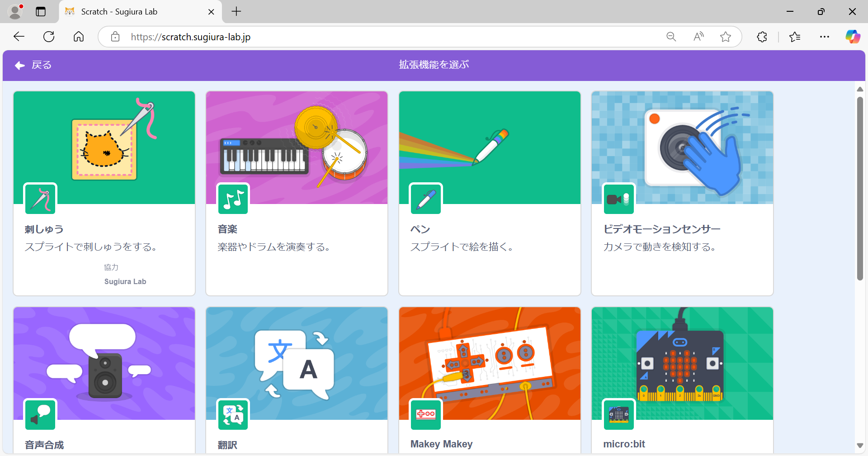Select the Translate extension small icon
This screenshot has width=868, height=456.
tap(233, 414)
